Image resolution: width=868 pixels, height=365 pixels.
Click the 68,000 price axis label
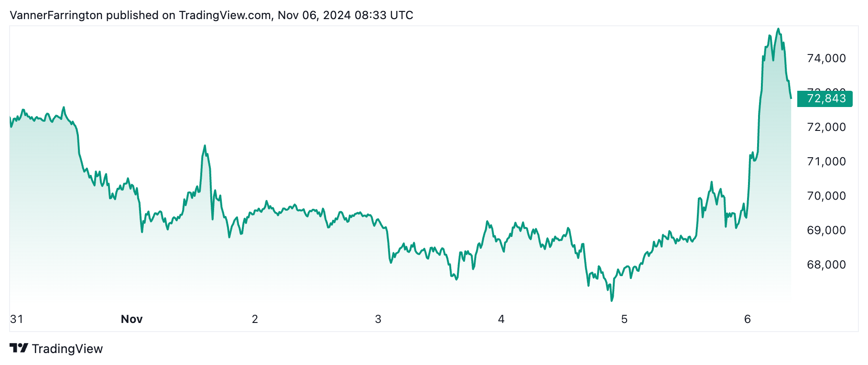click(826, 265)
